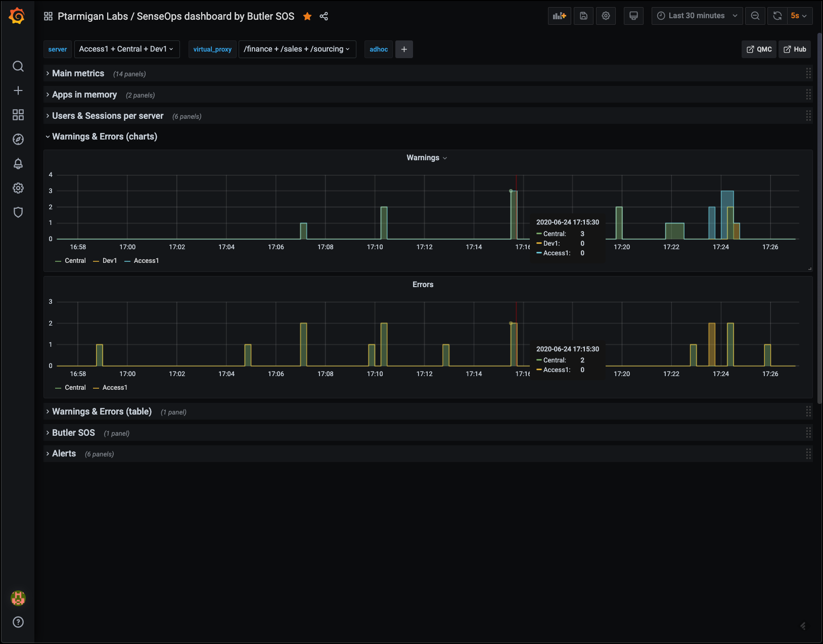Open the Last 30 minutes time picker
Viewport: 823px width, 644px height.
(x=697, y=16)
